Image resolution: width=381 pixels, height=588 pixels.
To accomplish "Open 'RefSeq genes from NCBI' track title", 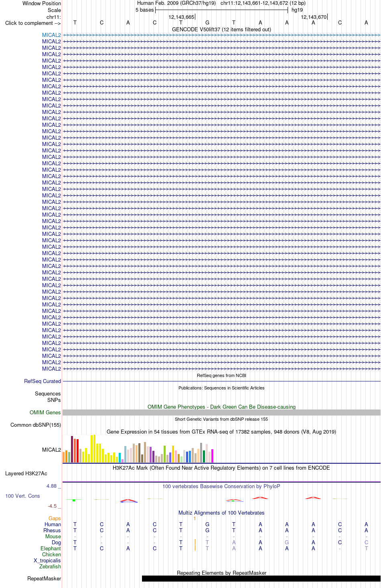I will coord(221,375).
